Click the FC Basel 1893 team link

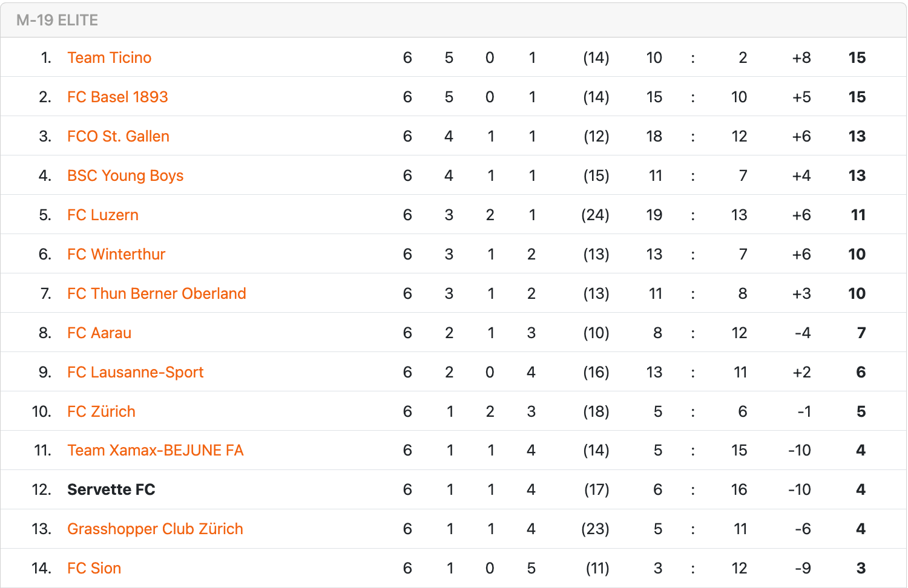click(x=117, y=97)
